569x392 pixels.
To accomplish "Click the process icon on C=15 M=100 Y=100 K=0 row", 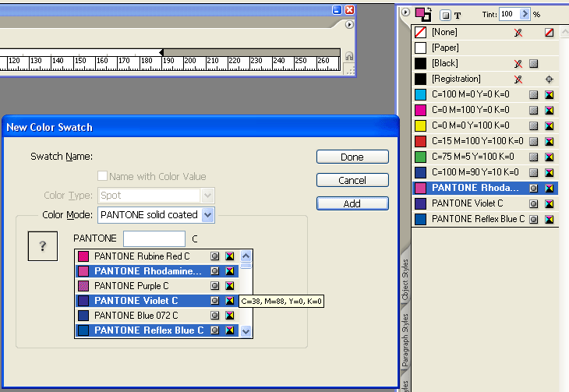I will [x=533, y=142].
